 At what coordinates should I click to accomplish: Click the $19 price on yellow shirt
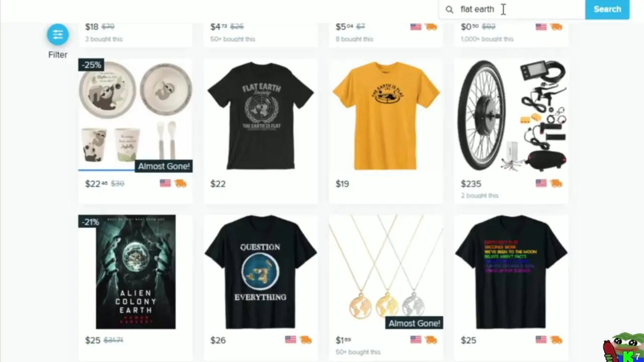342,184
